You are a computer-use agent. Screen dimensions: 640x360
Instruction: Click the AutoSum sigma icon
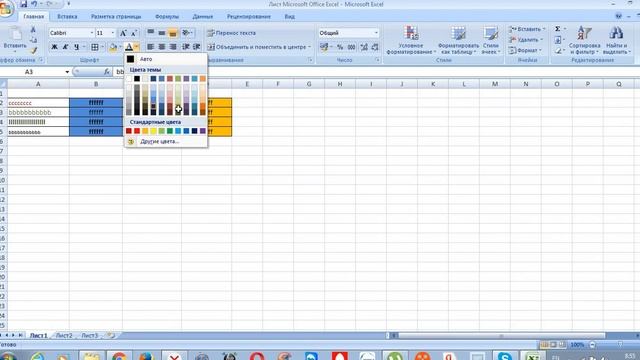pyautogui.click(x=558, y=29)
